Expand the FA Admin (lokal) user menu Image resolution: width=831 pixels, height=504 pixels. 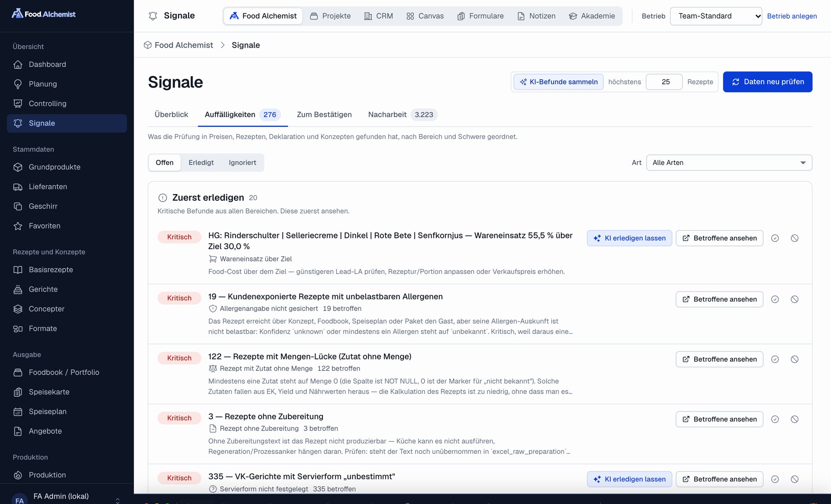tap(67, 496)
